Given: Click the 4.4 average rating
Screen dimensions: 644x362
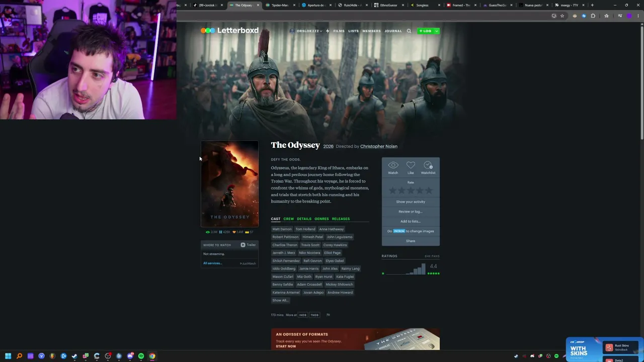Looking at the screenshot, I should (x=433, y=266).
